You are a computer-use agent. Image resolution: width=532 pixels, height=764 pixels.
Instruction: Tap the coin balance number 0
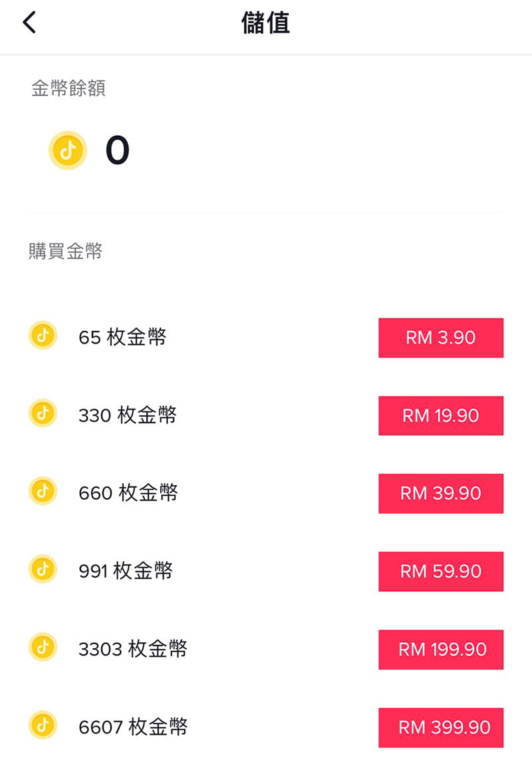[x=117, y=150]
